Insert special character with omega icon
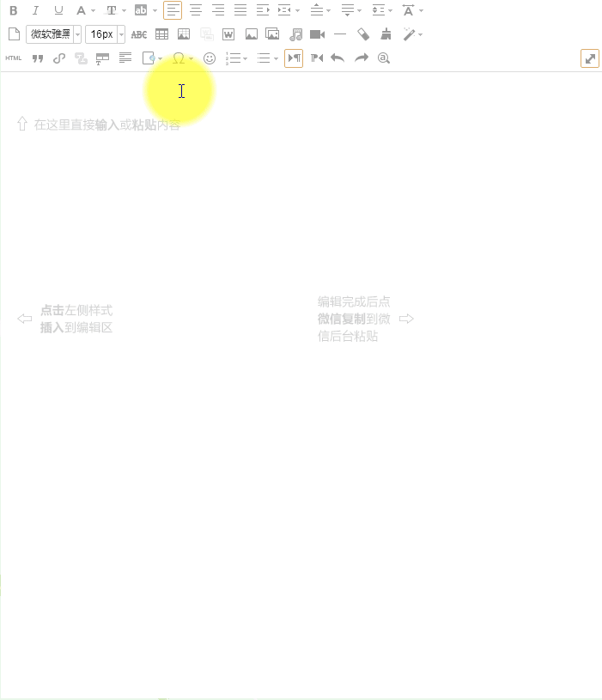This screenshot has width=602, height=700. pos(179,58)
